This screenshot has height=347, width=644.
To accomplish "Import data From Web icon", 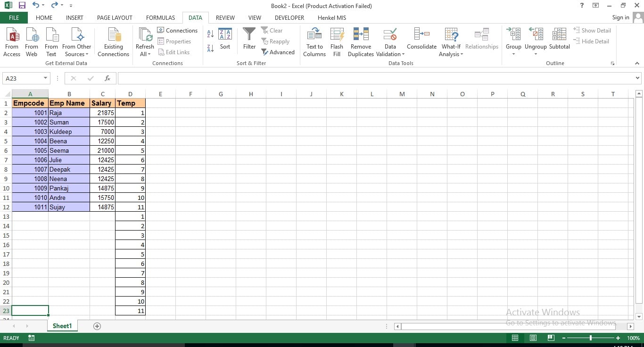I will pos(32,35).
